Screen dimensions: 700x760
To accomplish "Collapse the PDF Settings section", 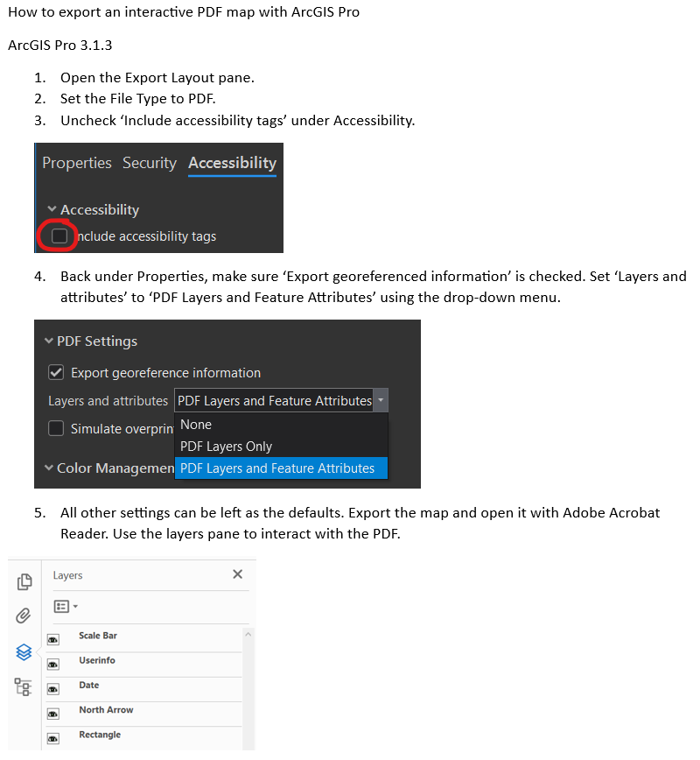I will tap(49, 341).
